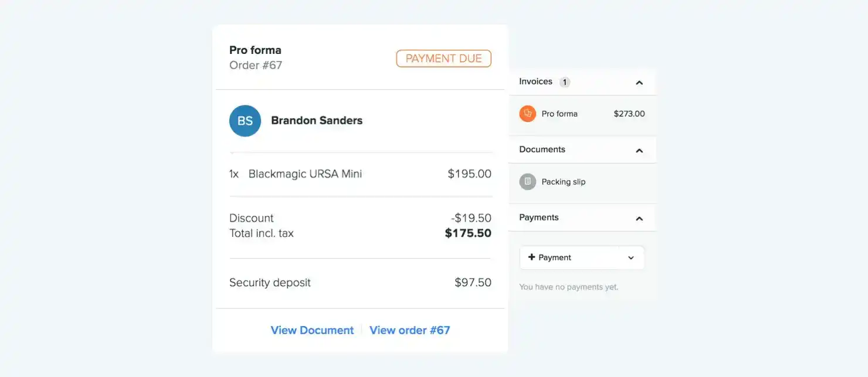Collapse the Invoices section
The height and width of the screenshot is (377, 868).
[x=639, y=82]
